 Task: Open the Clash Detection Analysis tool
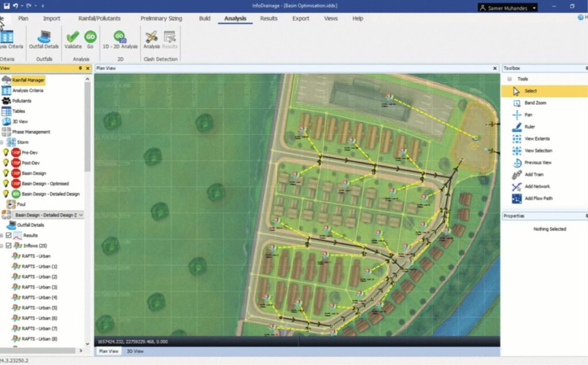pos(151,40)
